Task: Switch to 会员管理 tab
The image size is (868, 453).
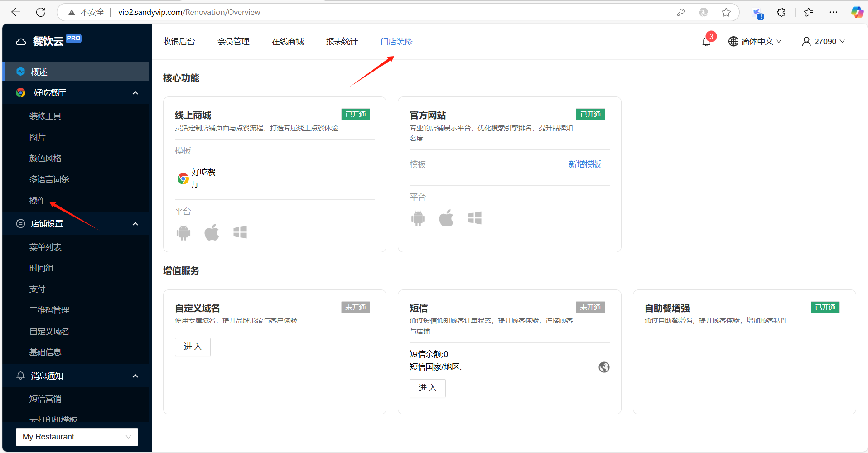Action: coord(233,42)
